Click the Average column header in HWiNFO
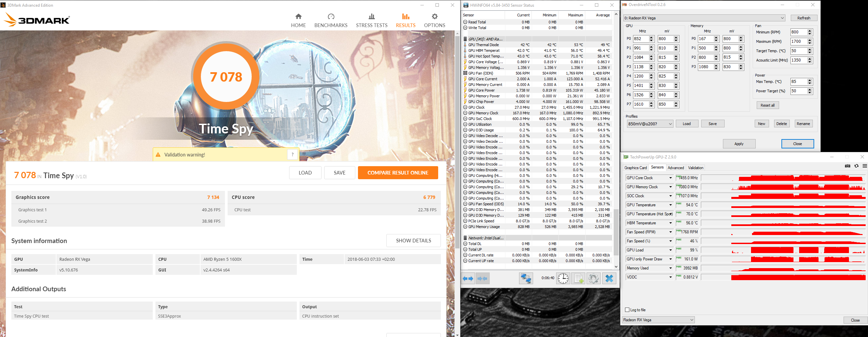 (x=603, y=15)
